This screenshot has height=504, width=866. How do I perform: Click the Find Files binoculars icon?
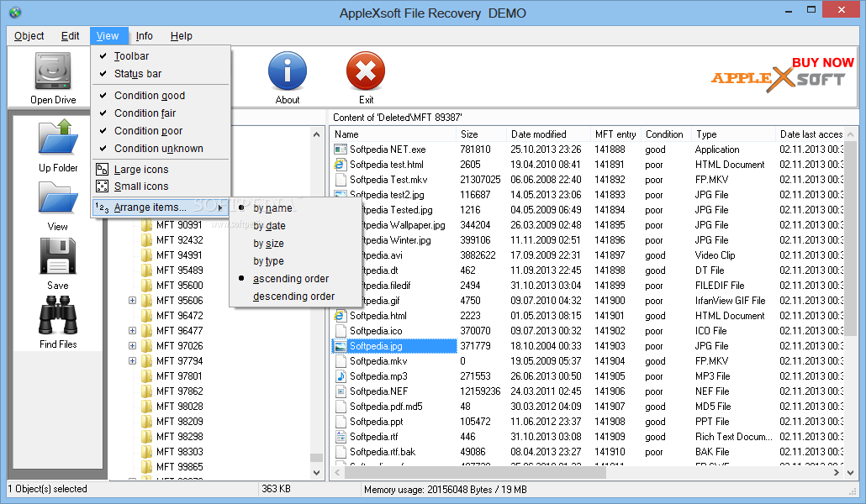coord(58,315)
